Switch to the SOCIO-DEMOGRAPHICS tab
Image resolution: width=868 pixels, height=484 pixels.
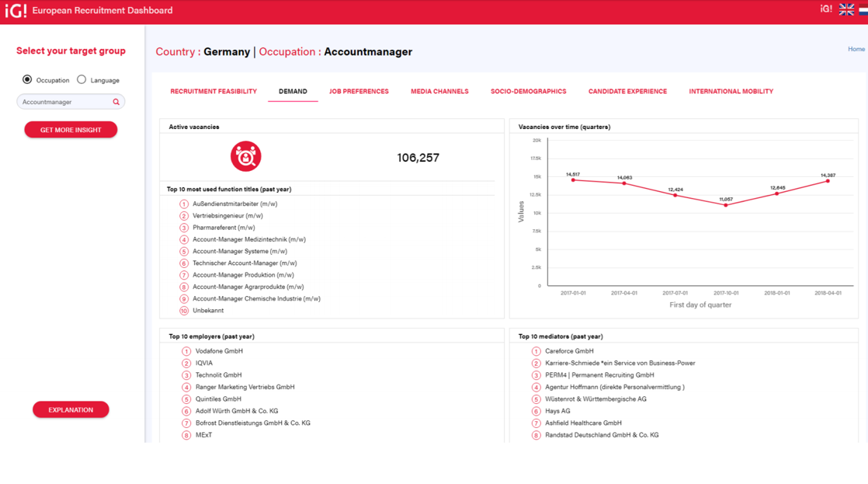[x=528, y=91]
